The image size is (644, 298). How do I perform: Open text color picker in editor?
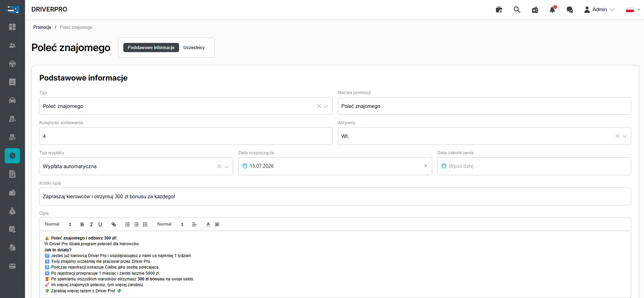(208, 224)
